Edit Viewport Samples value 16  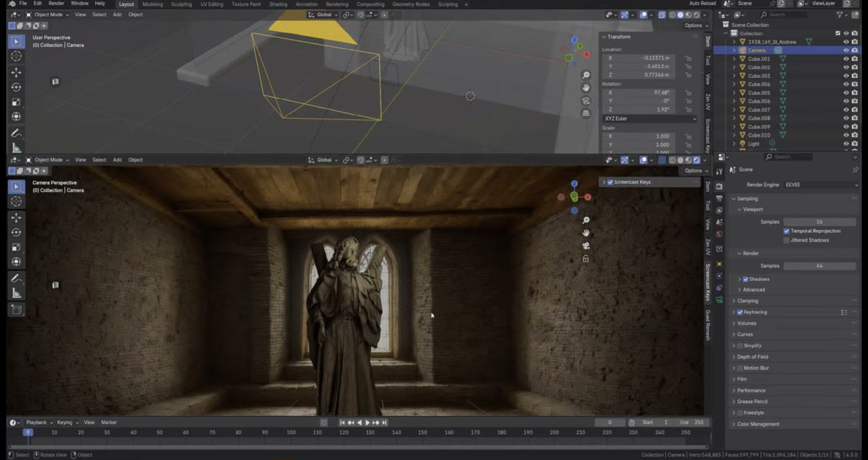click(819, 222)
